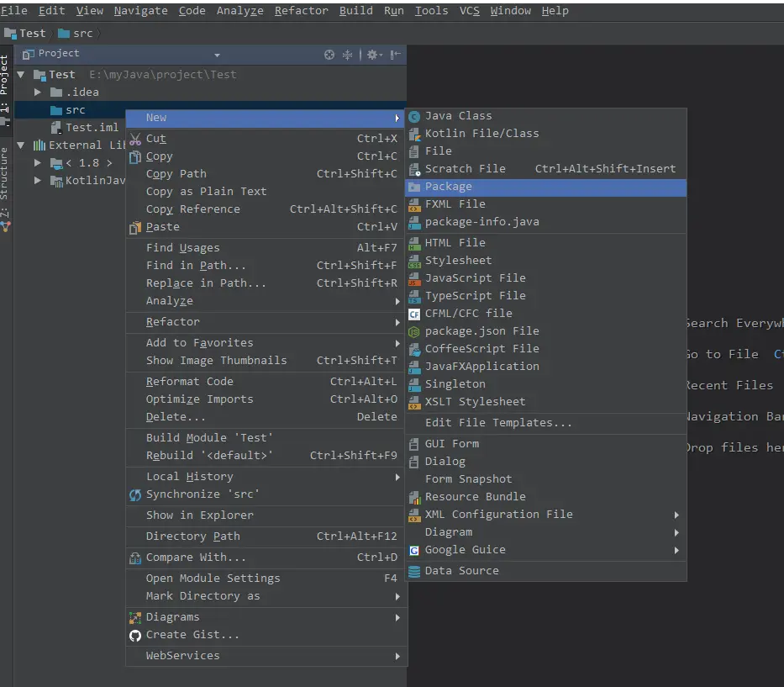Viewport: 784px width, 687px height.
Task: Collapse the Test project root node
Action: pos(21,75)
